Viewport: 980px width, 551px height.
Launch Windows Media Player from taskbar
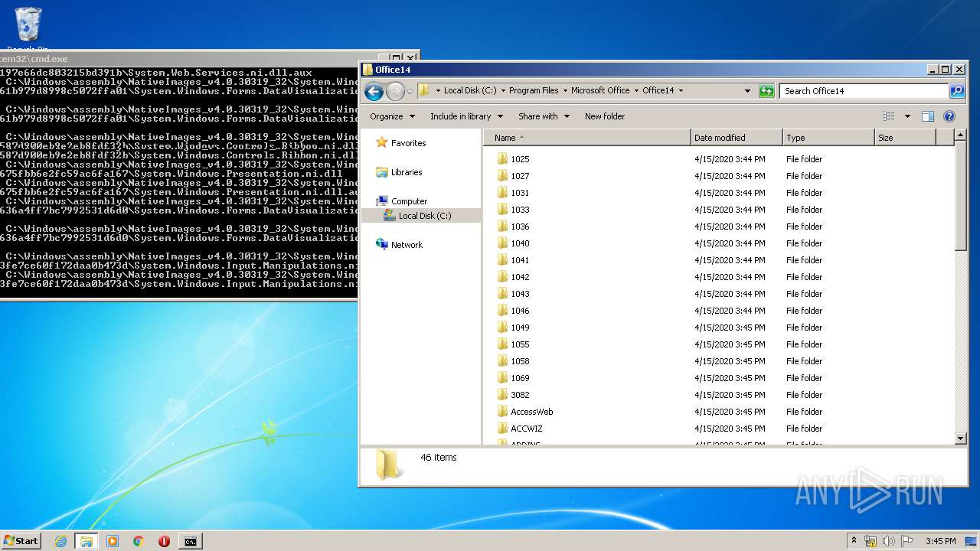pyautogui.click(x=113, y=541)
